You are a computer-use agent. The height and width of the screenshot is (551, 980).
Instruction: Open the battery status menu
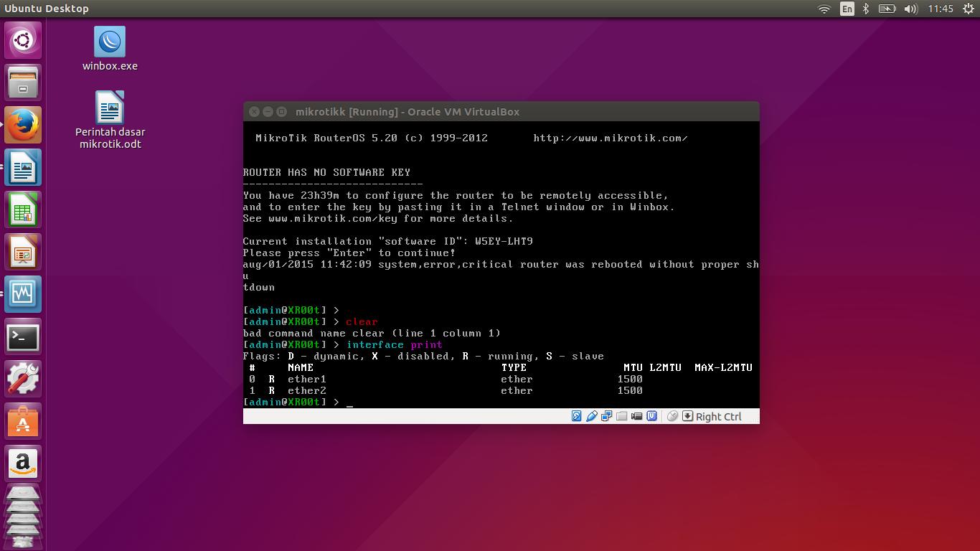coord(887,9)
